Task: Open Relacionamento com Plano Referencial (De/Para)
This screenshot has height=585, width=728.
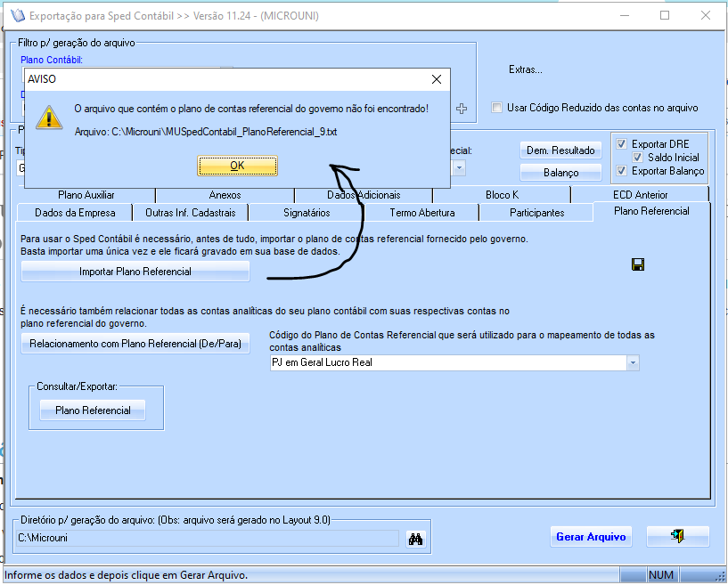Action: point(135,344)
